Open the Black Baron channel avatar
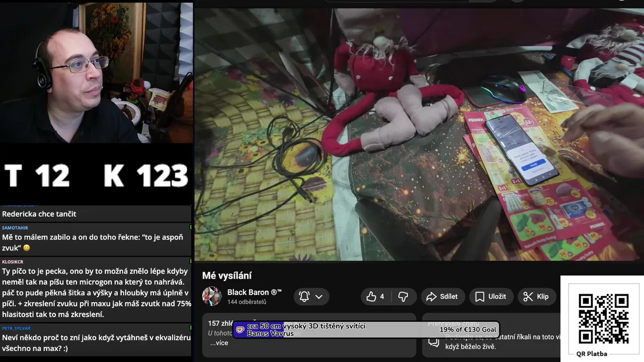This screenshot has width=644, height=362. (212, 296)
